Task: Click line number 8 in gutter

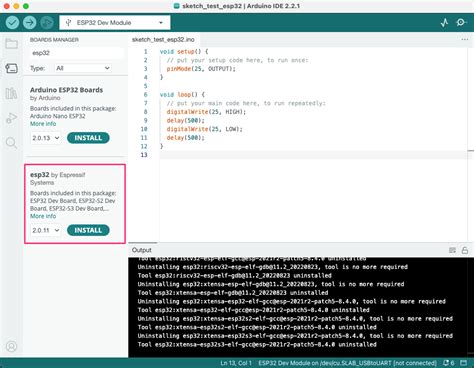Action: 145,112
